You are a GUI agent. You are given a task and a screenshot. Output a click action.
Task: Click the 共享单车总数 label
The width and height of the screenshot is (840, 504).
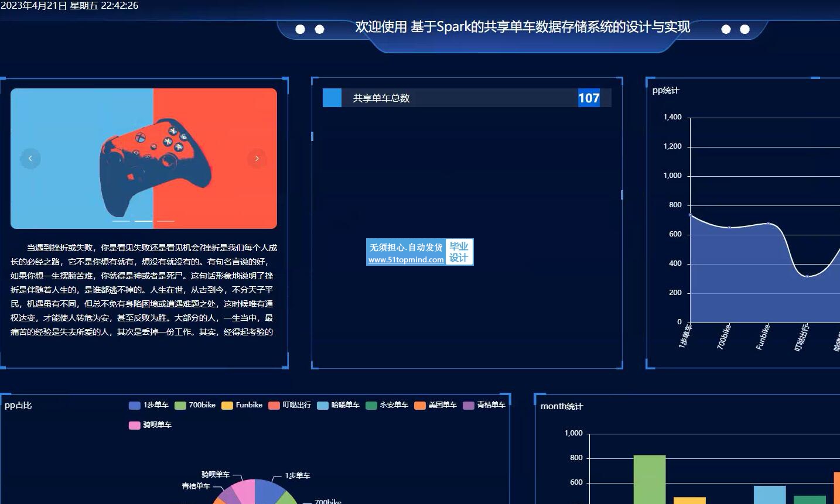381,98
